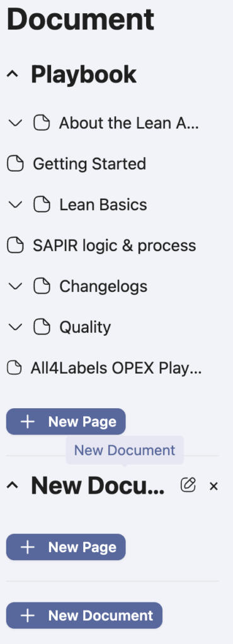Remove New Docu... with the x icon
233x644 pixels.
213,486
